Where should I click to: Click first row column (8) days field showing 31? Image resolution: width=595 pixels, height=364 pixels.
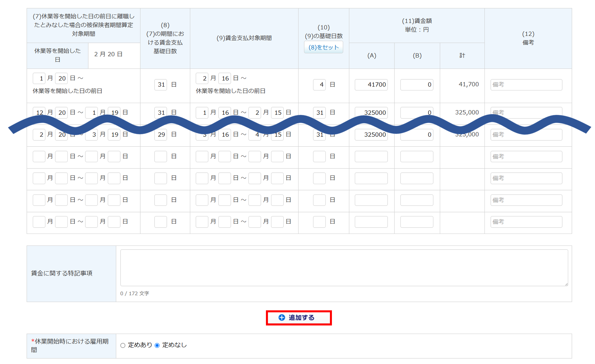161,85
